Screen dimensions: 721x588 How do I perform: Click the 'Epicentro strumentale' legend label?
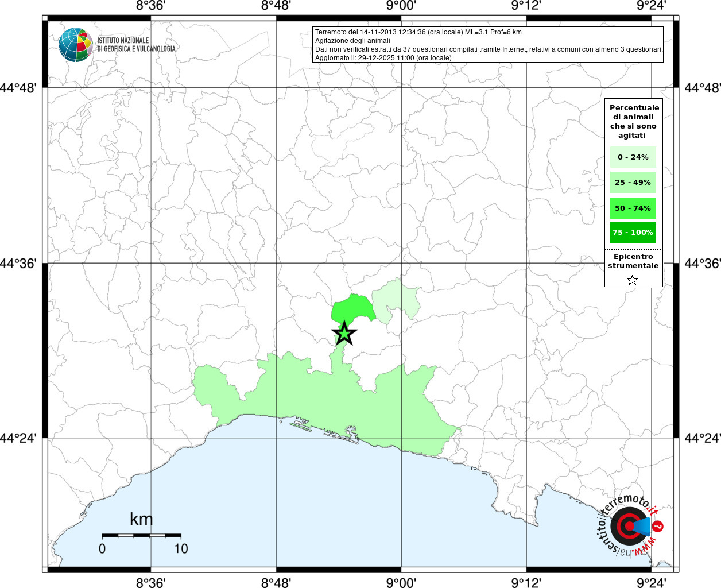pos(633,261)
